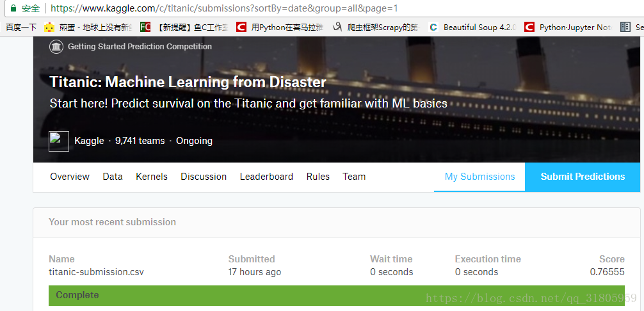This screenshot has height=311, width=644.
Task: Click the last bookmark's grid icon
Action: [x=625, y=28]
